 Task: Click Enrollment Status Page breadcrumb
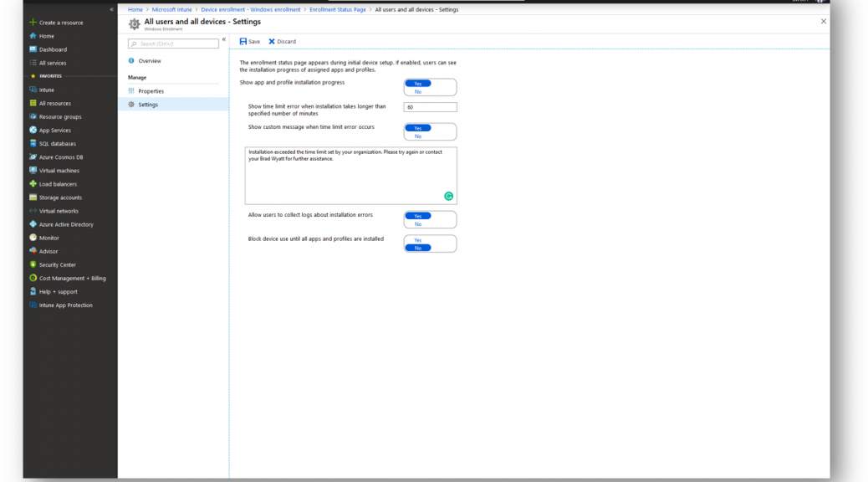338,9
